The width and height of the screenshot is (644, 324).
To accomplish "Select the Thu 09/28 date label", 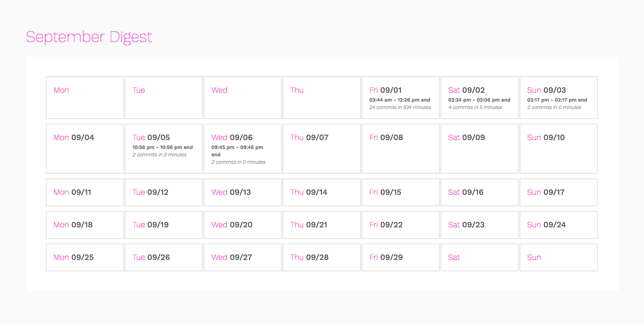I will click(310, 258).
